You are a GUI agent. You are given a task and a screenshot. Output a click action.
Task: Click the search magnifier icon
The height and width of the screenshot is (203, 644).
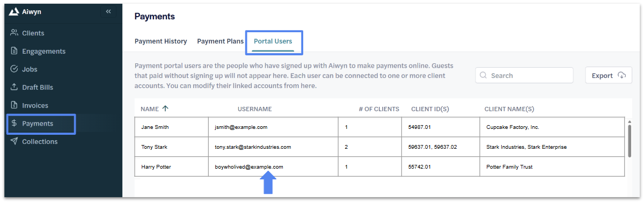tap(484, 76)
